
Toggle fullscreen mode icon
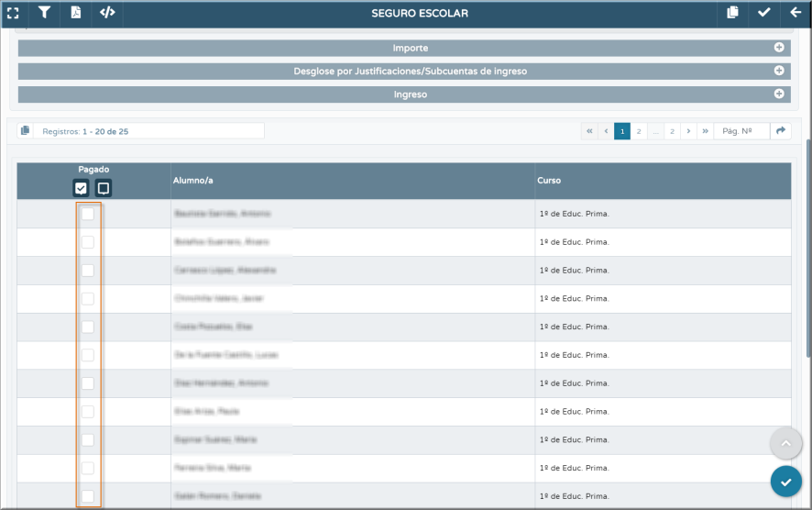13,13
